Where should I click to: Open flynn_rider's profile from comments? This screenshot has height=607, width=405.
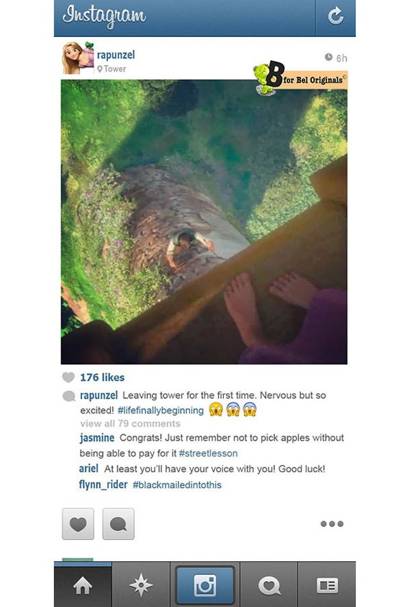[x=103, y=485]
